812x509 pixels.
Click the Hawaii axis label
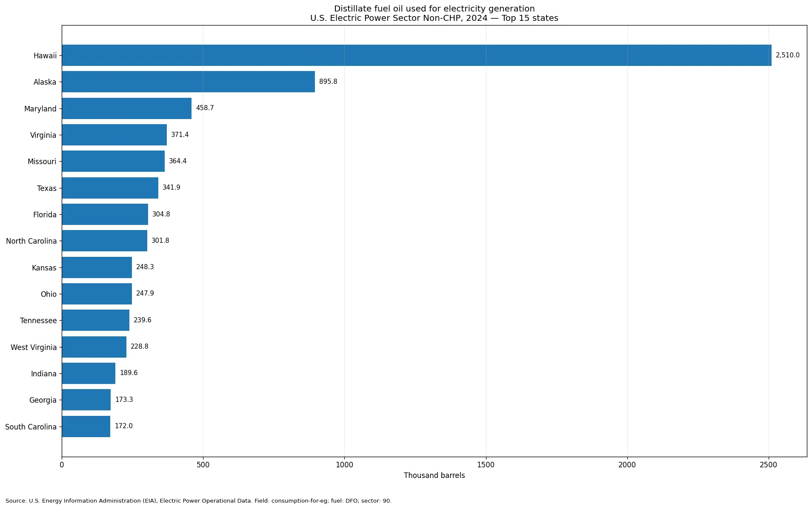[45, 56]
